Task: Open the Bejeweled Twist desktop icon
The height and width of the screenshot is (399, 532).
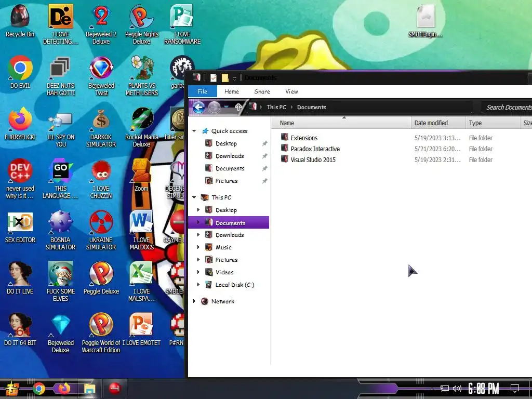Action: pos(101,76)
